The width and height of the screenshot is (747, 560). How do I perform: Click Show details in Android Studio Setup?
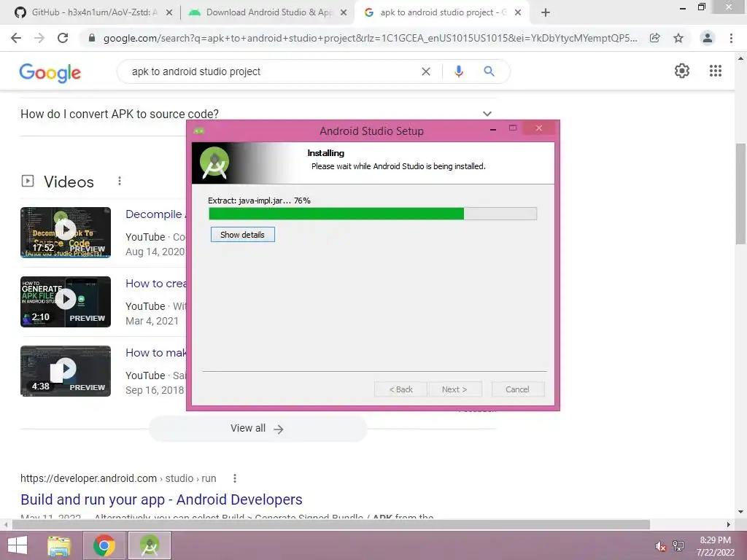242,235
